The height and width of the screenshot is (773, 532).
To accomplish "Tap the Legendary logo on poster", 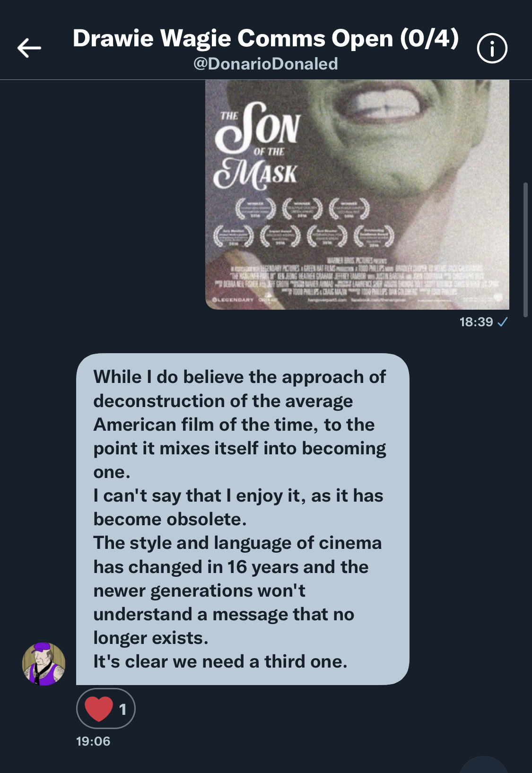I will pos(233,300).
